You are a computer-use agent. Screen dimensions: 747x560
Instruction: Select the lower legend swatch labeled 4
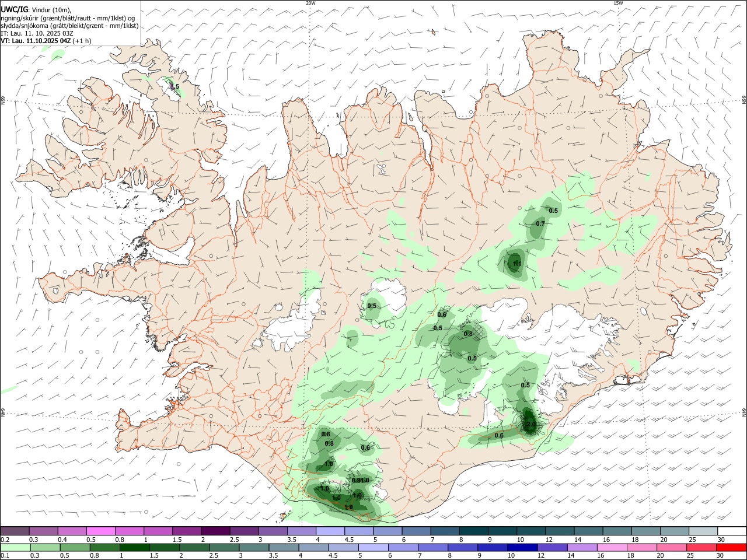pos(314,547)
